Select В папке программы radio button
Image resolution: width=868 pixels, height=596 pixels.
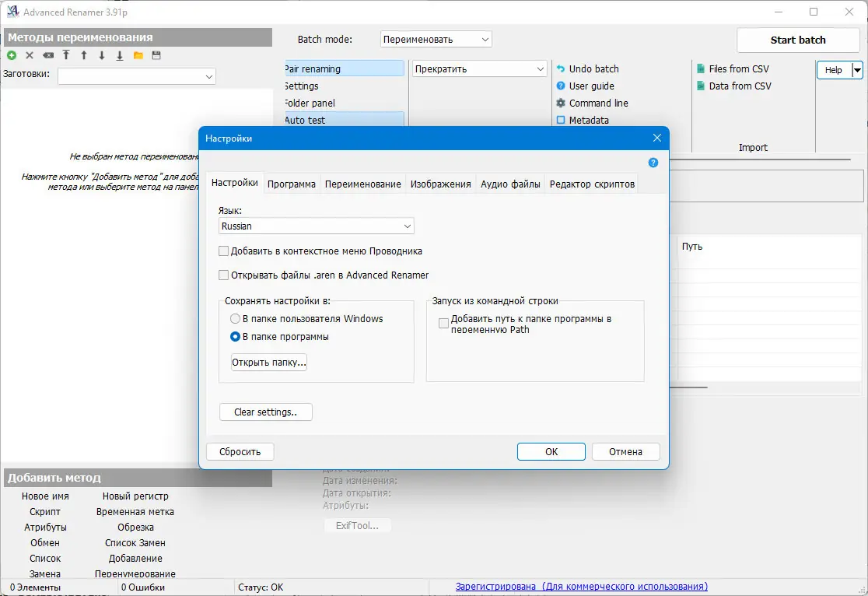[x=235, y=337]
